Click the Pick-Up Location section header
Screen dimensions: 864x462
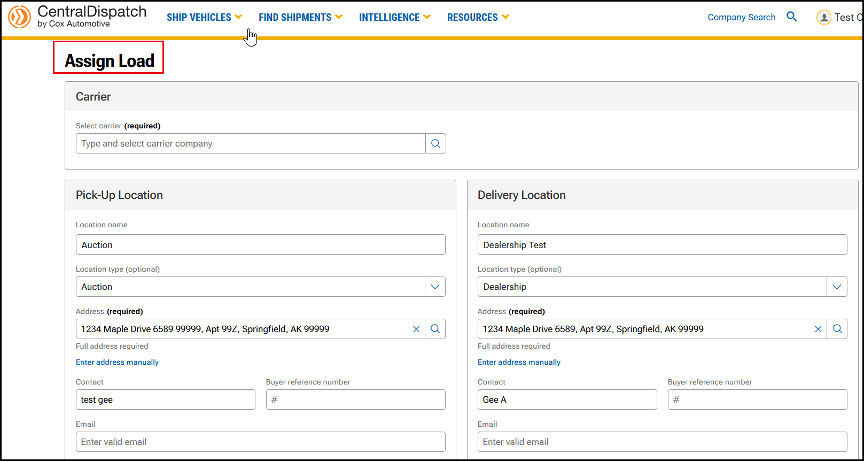coord(260,195)
